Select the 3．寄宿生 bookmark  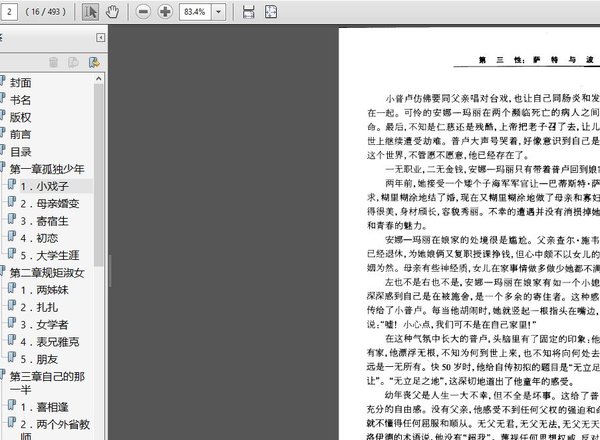point(44,221)
